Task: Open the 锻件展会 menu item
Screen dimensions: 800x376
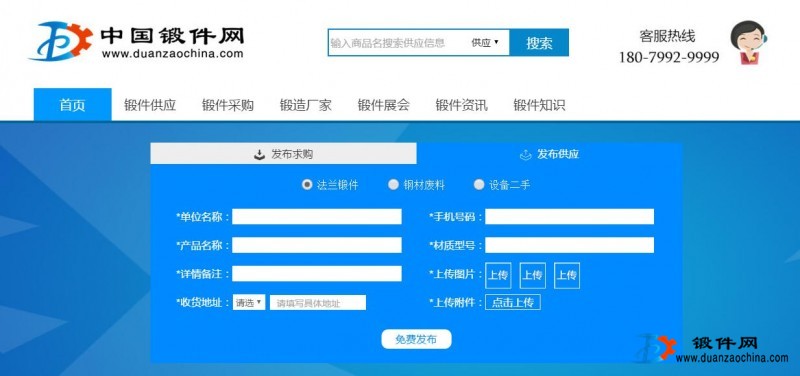Action: (384, 105)
